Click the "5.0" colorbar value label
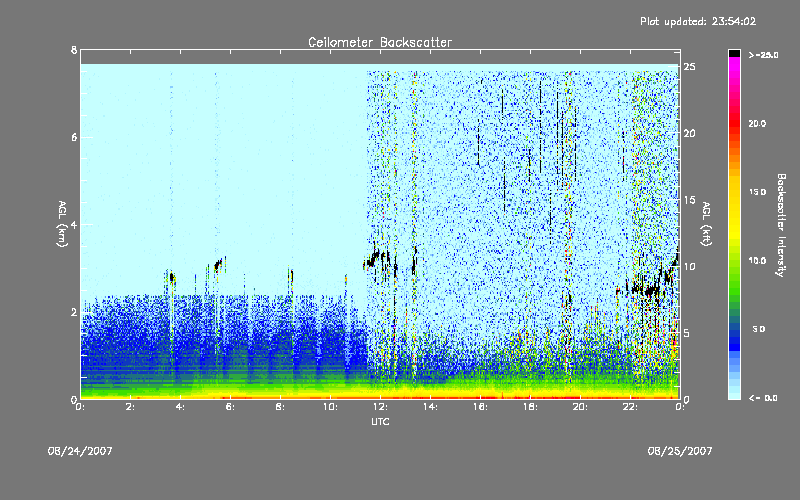The height and width of the screenshot is (500, 800). 759,329
